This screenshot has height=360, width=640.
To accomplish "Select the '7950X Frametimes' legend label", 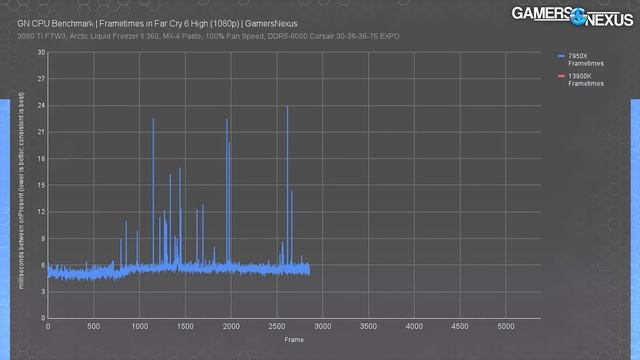I will pos(586,60).
